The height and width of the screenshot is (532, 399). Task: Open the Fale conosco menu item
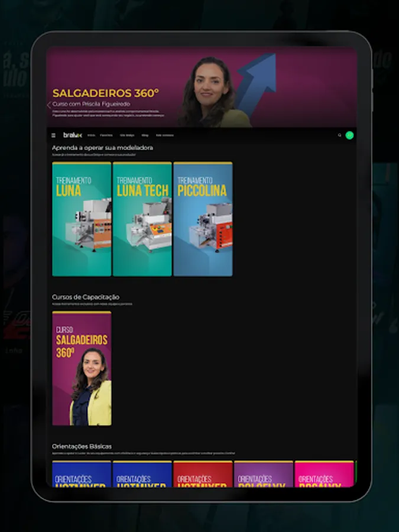point(164,135)
